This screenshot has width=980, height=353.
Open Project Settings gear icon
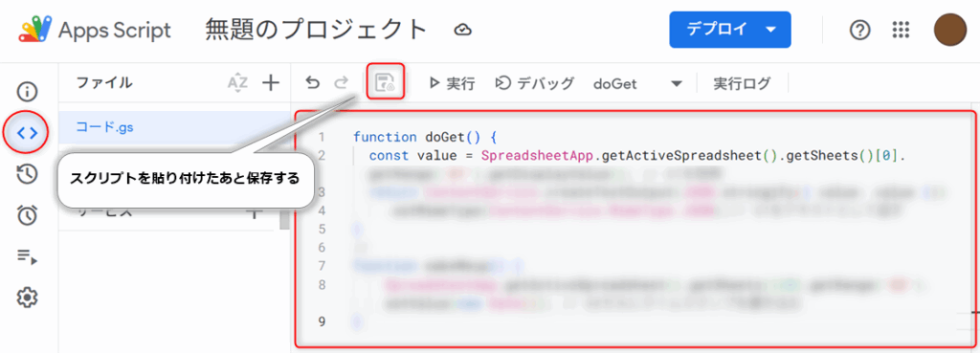(27, 298)
